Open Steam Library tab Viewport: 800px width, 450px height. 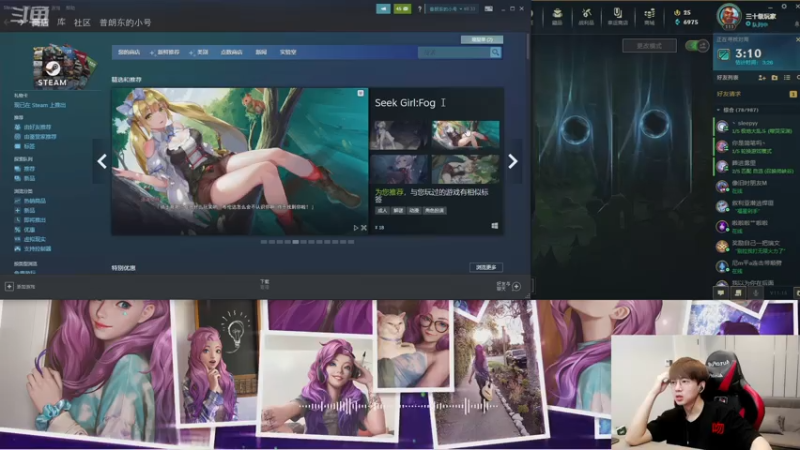coord(61,23)
